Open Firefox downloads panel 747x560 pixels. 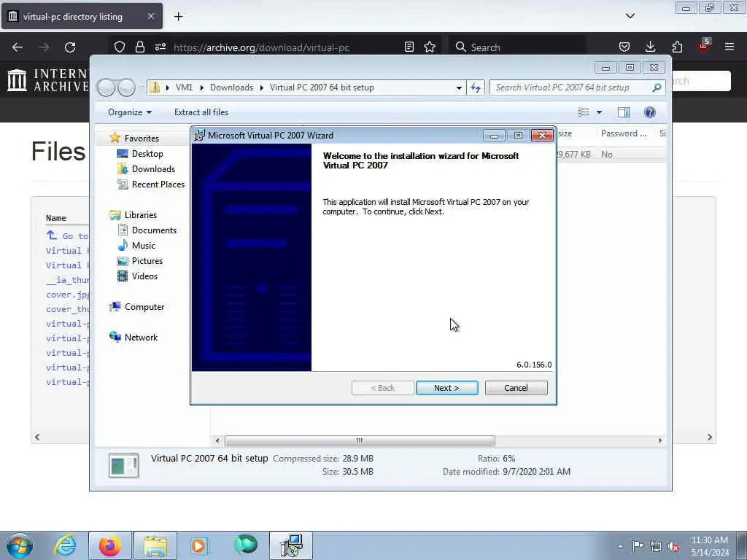point(650,47)
